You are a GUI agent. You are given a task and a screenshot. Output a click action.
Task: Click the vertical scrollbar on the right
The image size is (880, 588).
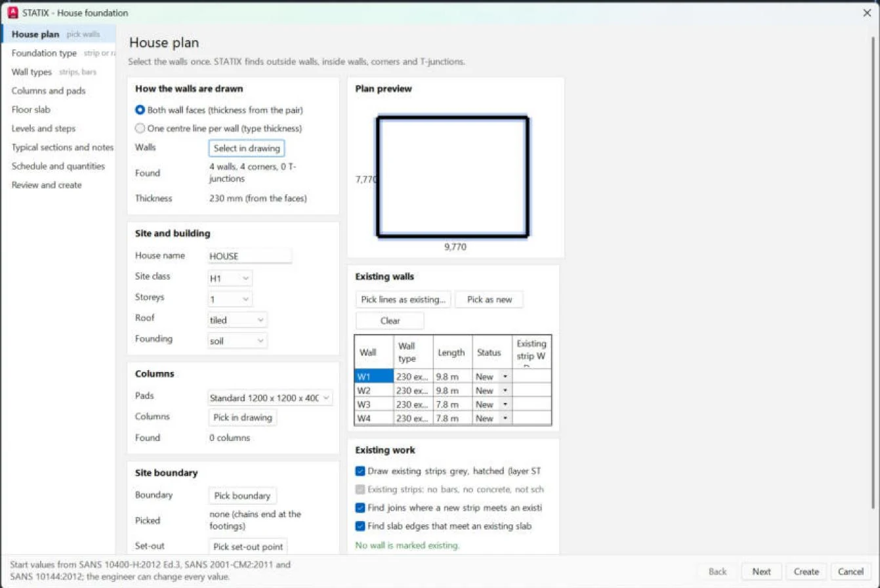click(872, 272)
